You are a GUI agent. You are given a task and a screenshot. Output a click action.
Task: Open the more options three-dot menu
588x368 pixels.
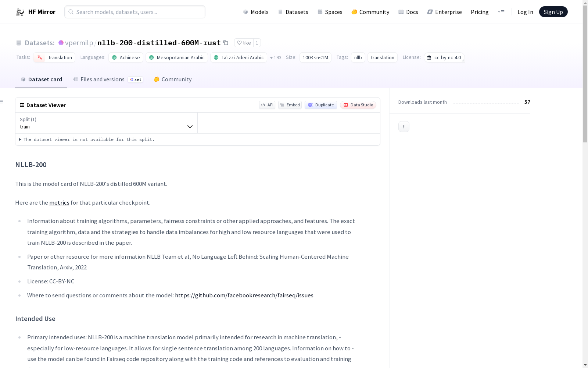(x=404, y=127)
